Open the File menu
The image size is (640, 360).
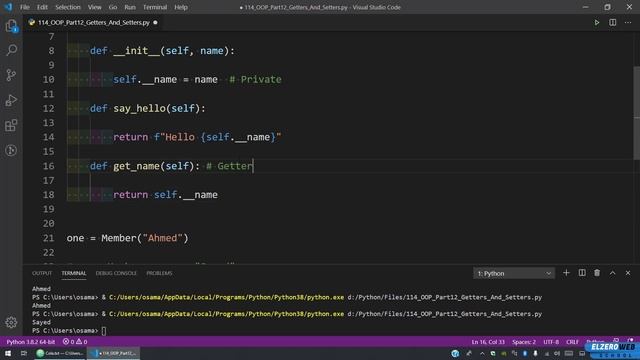24,7
